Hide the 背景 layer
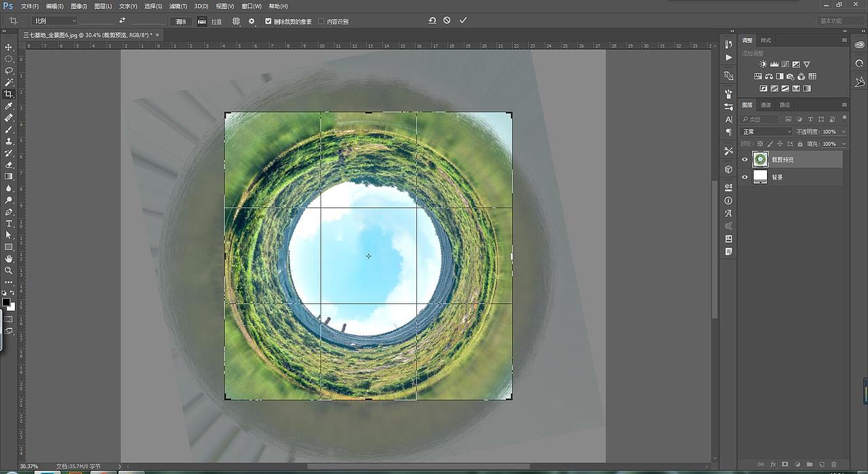The height and width of the screenshot is (474, 868). [745, 177]
